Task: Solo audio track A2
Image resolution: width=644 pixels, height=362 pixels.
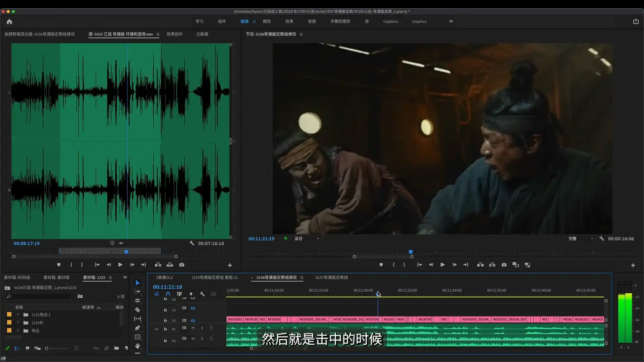Action: (202, 339)
